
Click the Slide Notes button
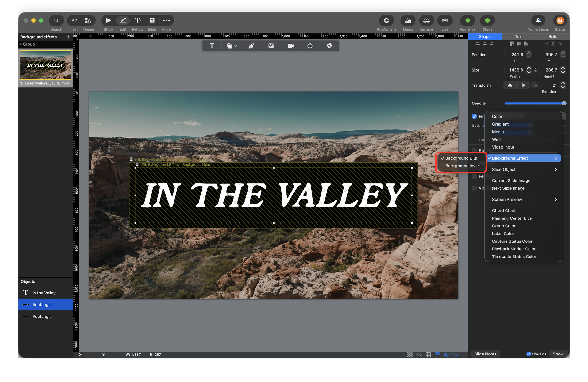click(x=485, y=354)
